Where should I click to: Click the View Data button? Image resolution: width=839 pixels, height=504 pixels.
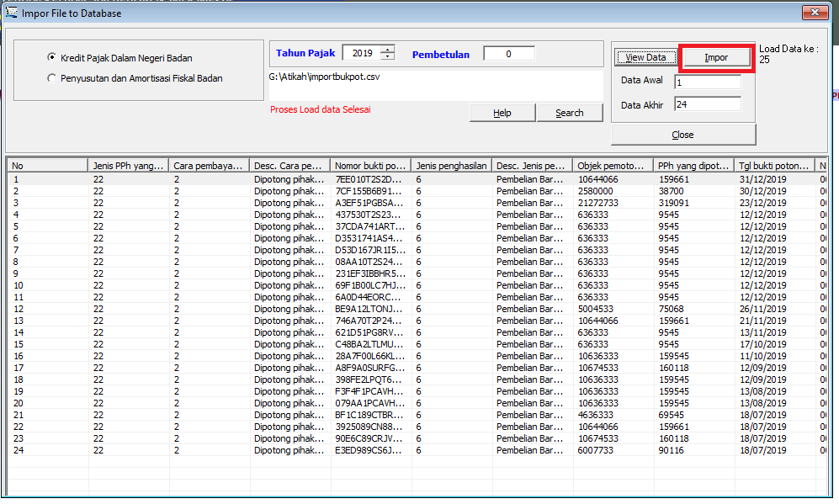645,57
